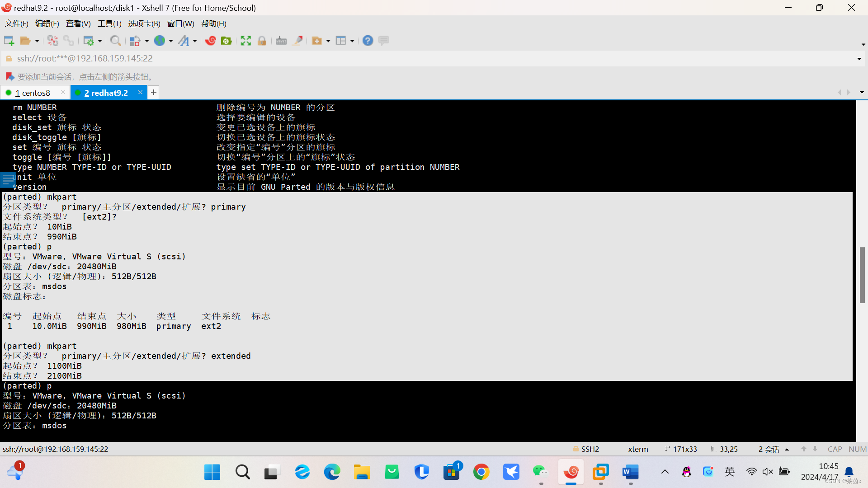Toggle the NUM indicator in status bar
The height and width of the screenshot is (488, 868).
858,449
